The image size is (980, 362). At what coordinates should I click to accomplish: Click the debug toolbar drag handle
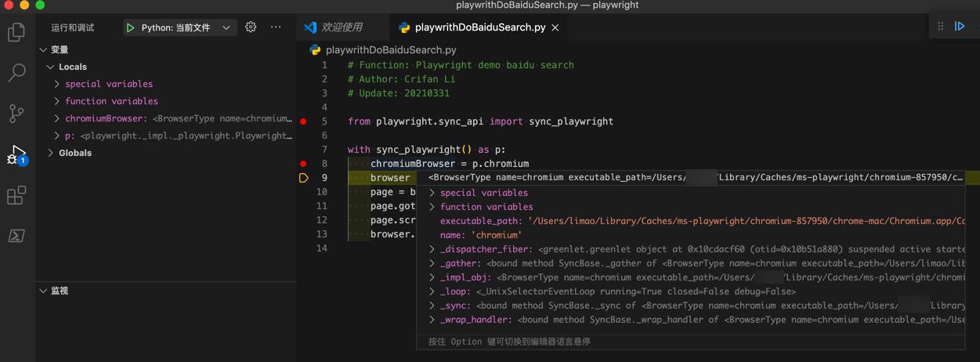[x=941, y=27]
